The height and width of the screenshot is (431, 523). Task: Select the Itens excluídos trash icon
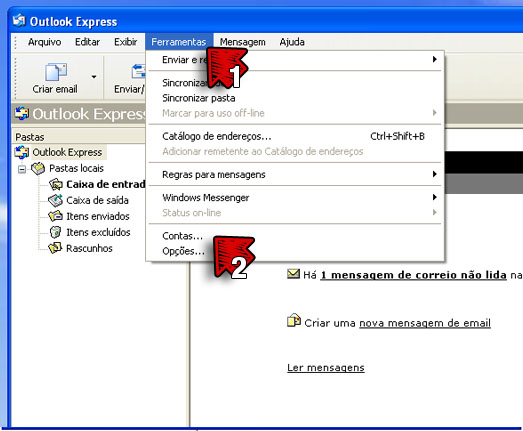55,232
